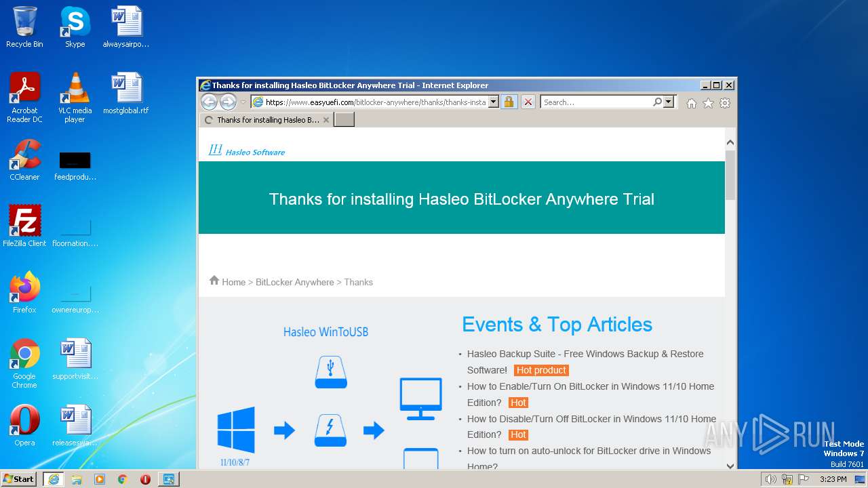Open the releaseswar Word document

coord(75,426)
